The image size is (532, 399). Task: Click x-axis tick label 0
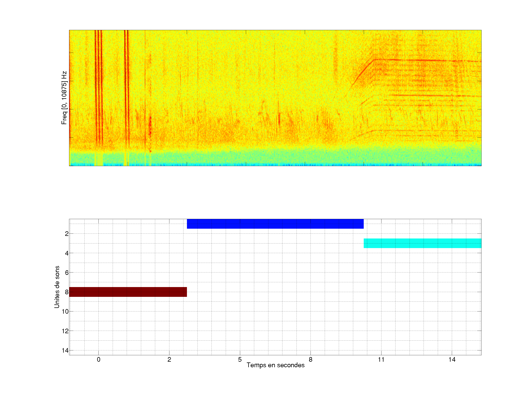pyautogui.click(x=98, y=359)
